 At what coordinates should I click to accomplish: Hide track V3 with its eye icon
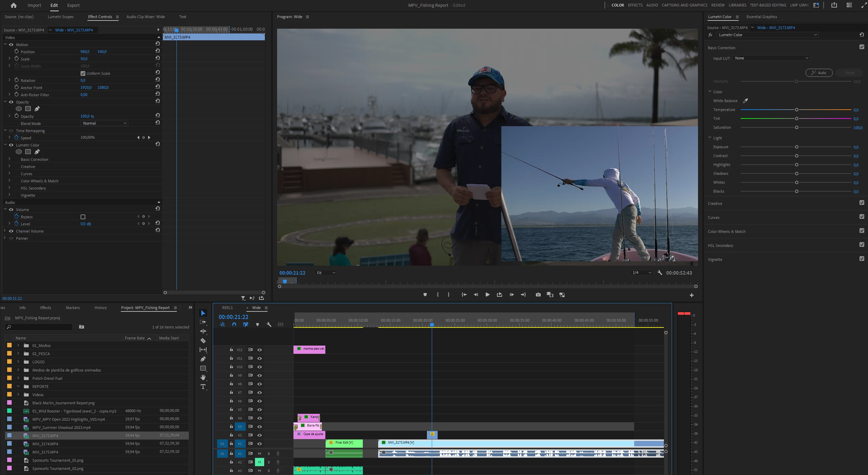[x=259, y=427]
